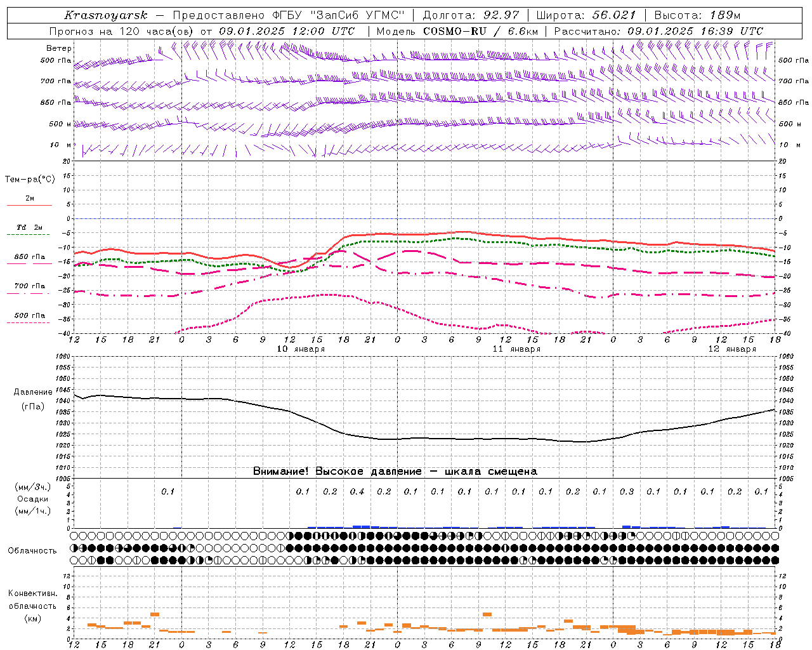The height and width of the screenshot is (650, 812).
Task: Select the Облачность cloud cover row label
Action: [32, 550]
